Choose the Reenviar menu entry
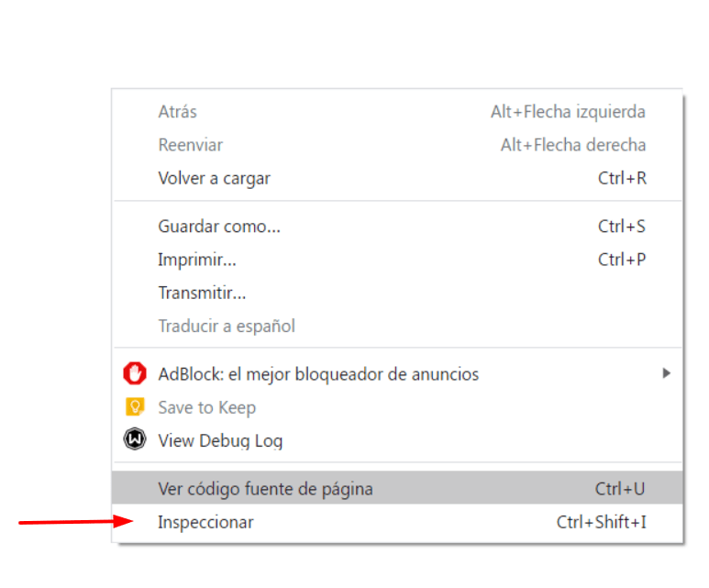 [x=397, y=145]
